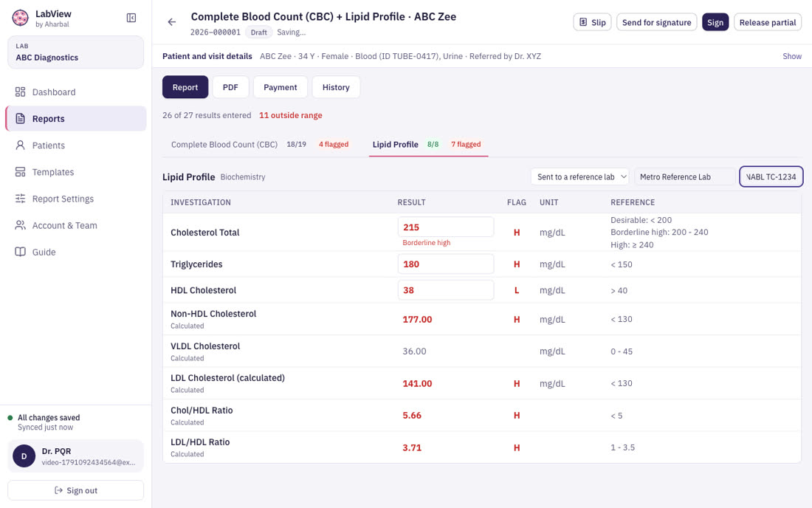The image size is (812, 508).
Task: Show patient and visit details
Action: tap(792, 56)
